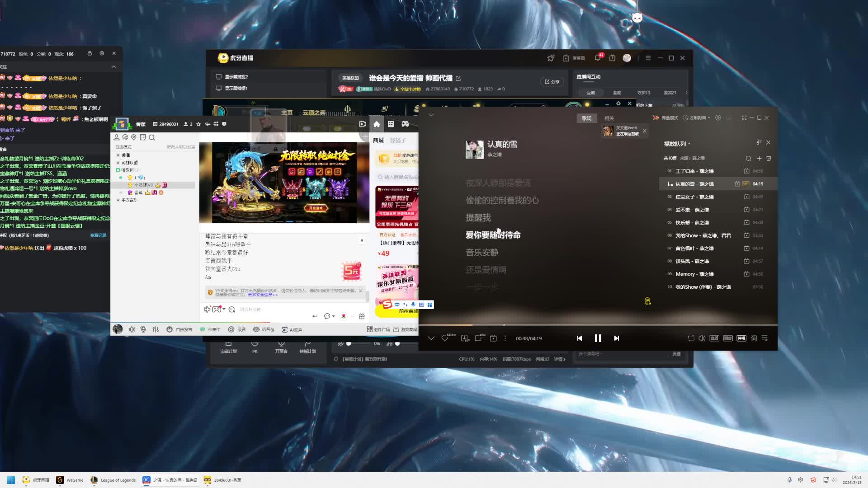Viewport: 868px width, 488px height.
Task: Open the 守护13 tab in the interaction panel
Action: coord(643,93)
